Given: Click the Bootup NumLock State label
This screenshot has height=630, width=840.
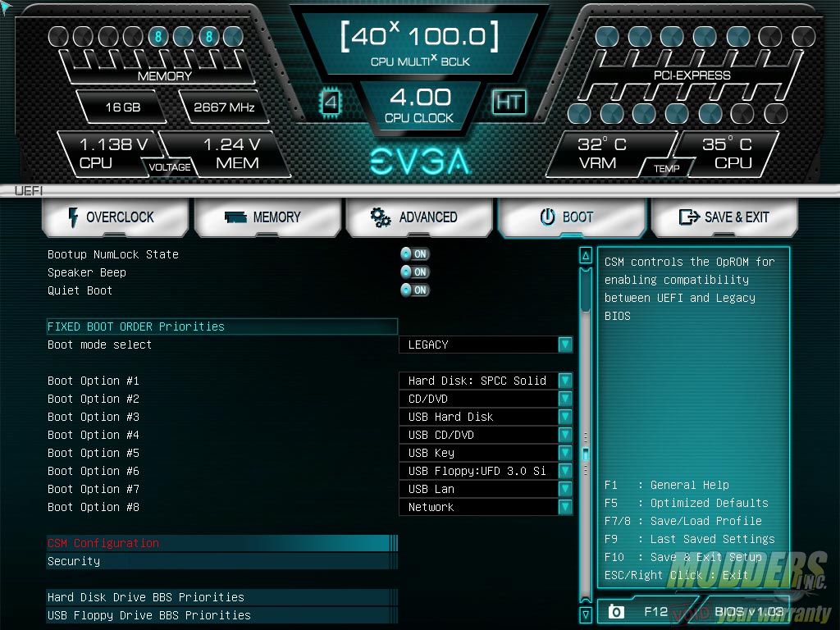Looking at the screenshot, I should click(113, 254).
